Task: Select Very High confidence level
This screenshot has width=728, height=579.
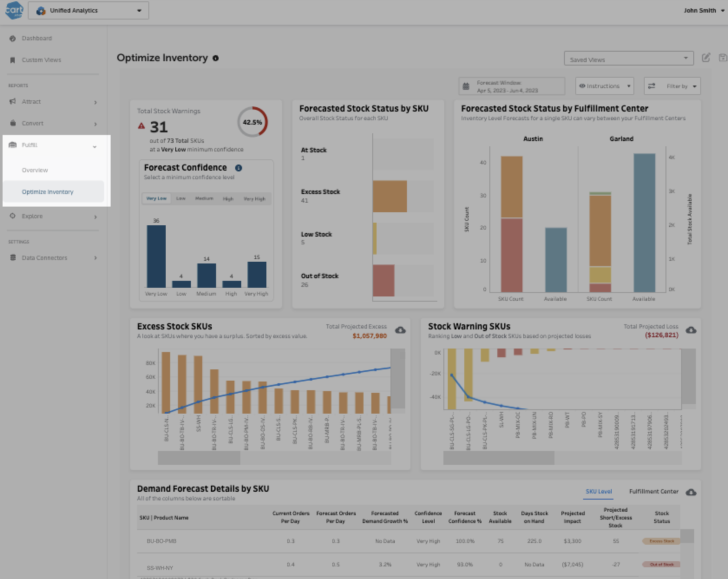Action: click(x=254, y=199)
